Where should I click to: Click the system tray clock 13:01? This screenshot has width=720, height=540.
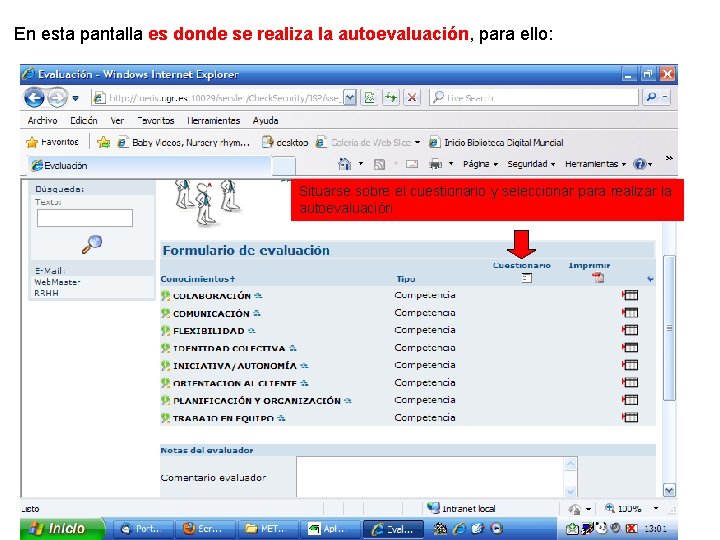656,529
